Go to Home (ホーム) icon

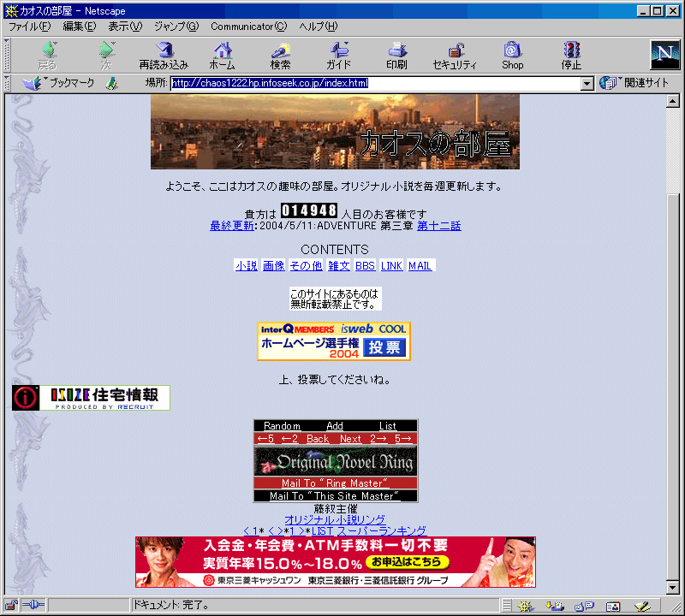[x=223, y=56]
